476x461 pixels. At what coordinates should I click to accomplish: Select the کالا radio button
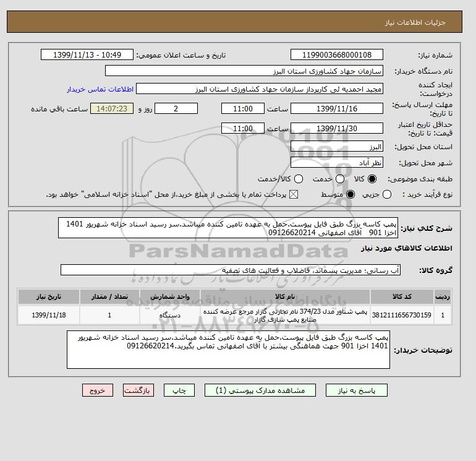click(372, 179)
